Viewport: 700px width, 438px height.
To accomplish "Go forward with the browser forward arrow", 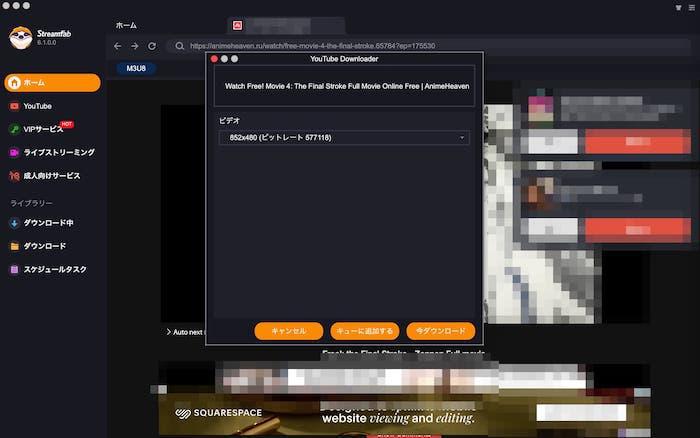I will point(135,46).
